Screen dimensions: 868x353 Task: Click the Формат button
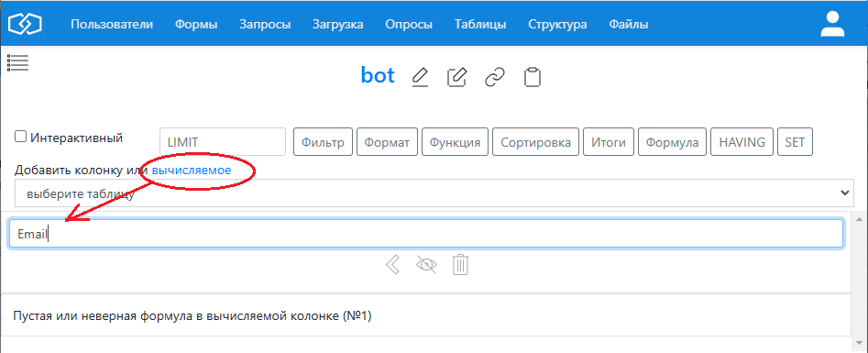(x=387, y=142)
